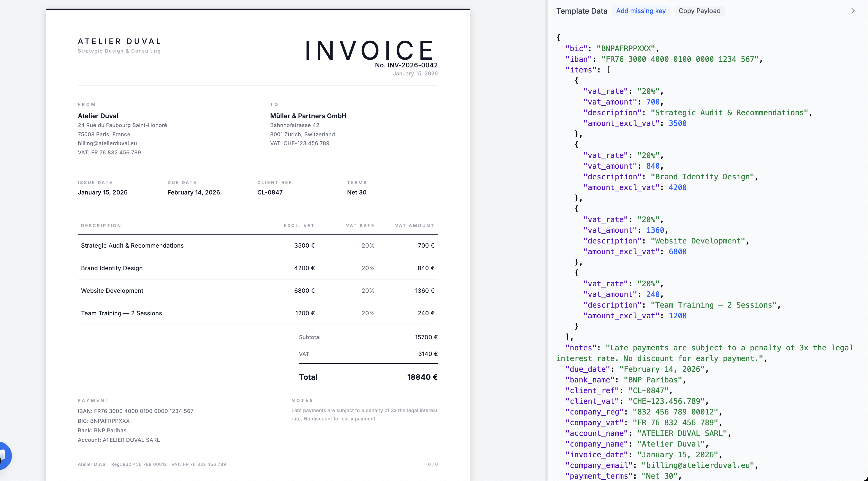Collapse the Template Data panel via chevron
The height and width of the screenshot is (481, 868).
coord(853,10)
